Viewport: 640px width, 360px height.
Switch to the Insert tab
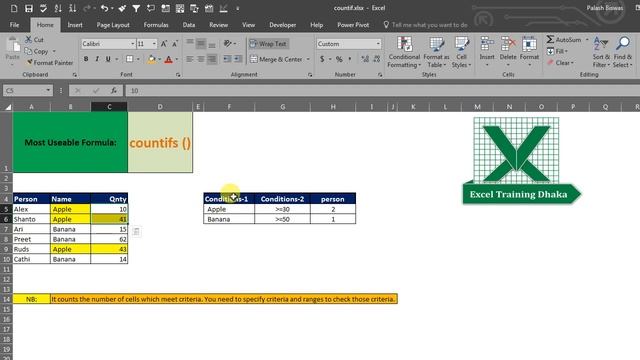pyautogui.click(x=75, y=25)
